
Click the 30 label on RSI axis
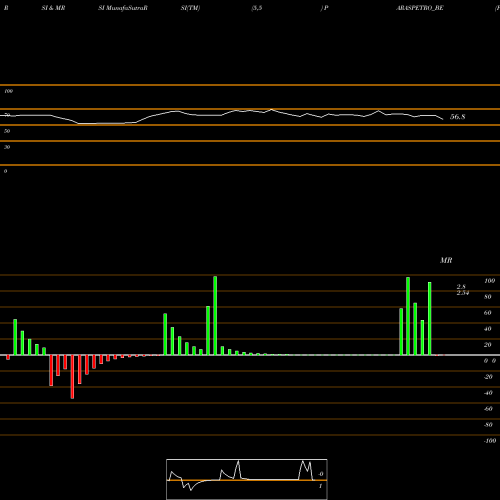[x=7, y=147]
